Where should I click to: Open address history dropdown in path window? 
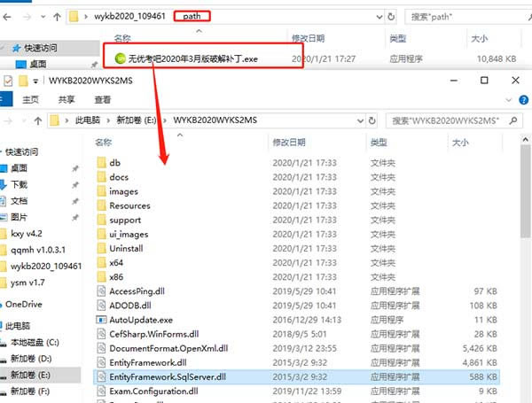(379, 17)
